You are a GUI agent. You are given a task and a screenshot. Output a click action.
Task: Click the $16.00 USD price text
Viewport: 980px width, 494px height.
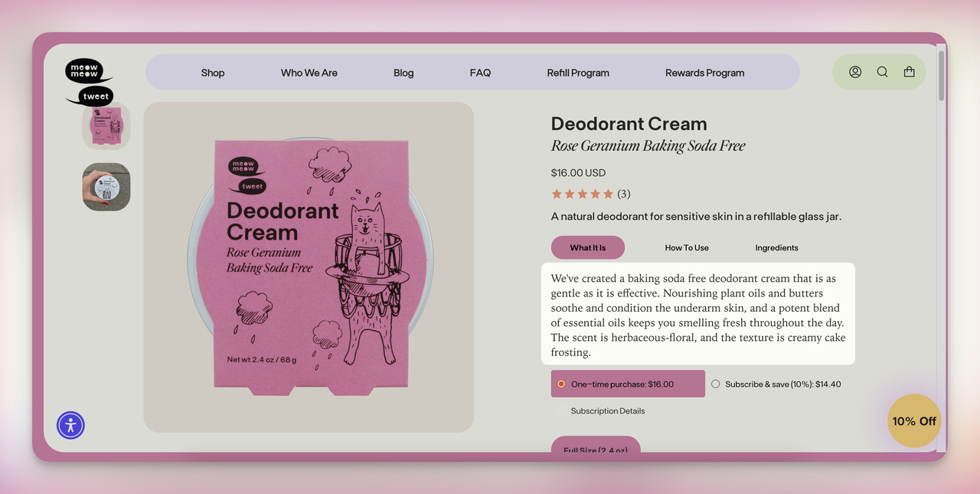point(578,173)
